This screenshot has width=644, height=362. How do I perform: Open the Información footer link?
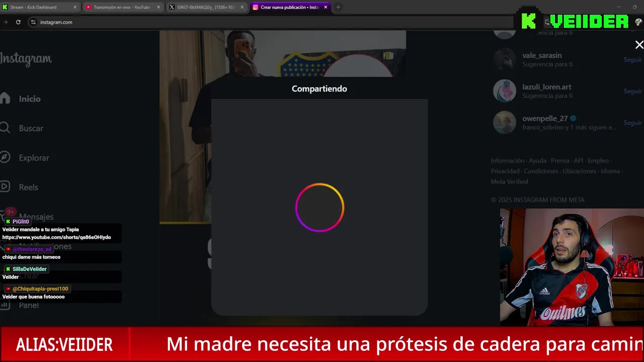[508, 161]
